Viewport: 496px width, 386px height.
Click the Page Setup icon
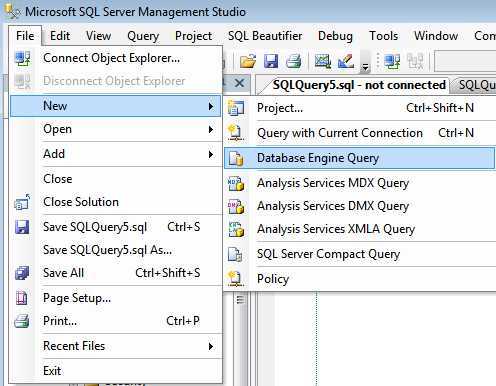click(22, 298)
